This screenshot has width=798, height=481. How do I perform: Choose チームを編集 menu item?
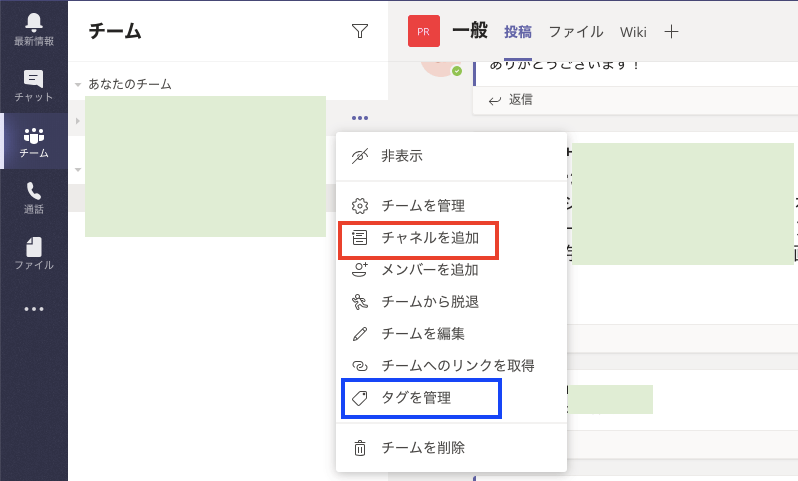(x=451, y=334)
